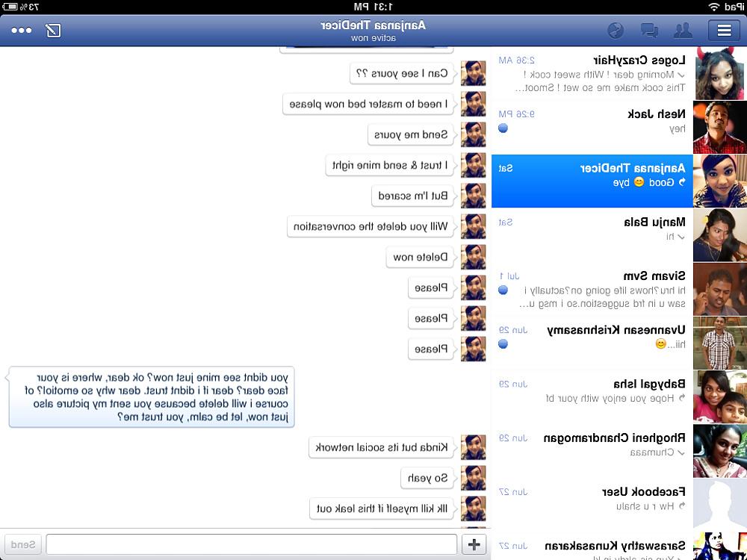Tap the Wi-Fi status icon
This screenshot has width=747, height=560.
pos(713,7)
